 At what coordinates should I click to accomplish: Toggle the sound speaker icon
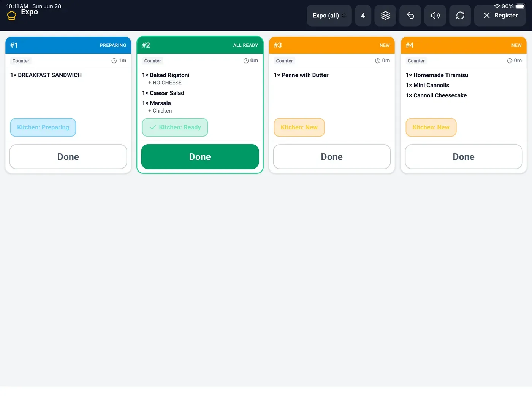pos(435,16)
